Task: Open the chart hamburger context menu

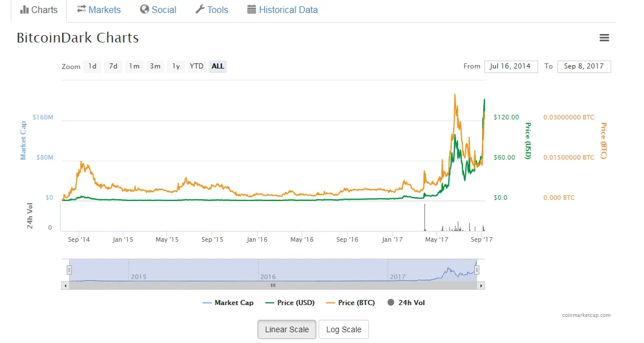Action: click(604, 38)
